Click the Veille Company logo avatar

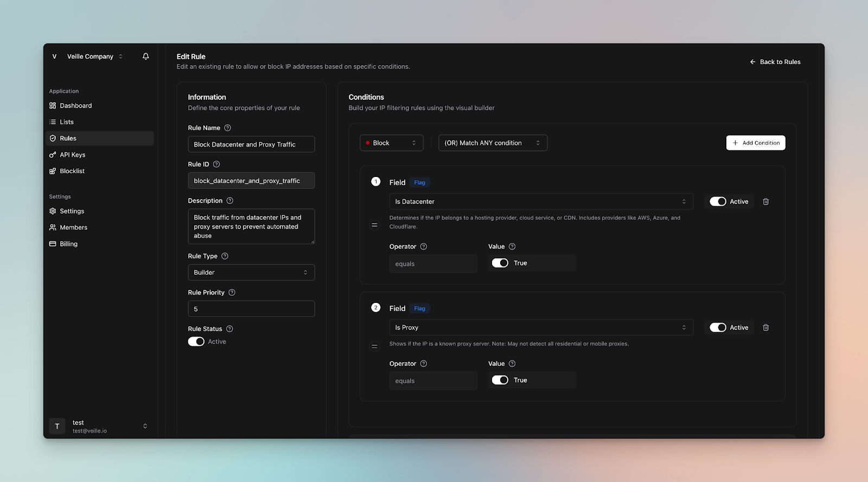(54, 56)
